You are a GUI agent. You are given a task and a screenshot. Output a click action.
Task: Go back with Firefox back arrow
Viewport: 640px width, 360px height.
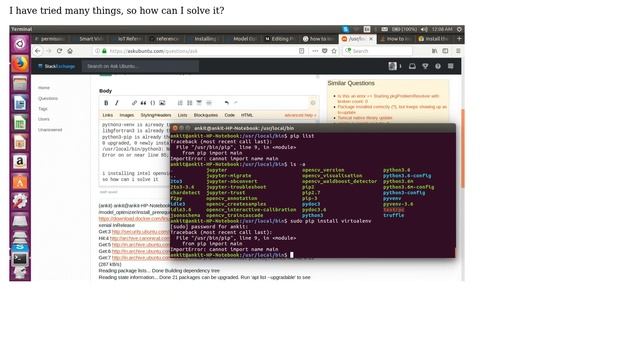[x=38, y=51]
